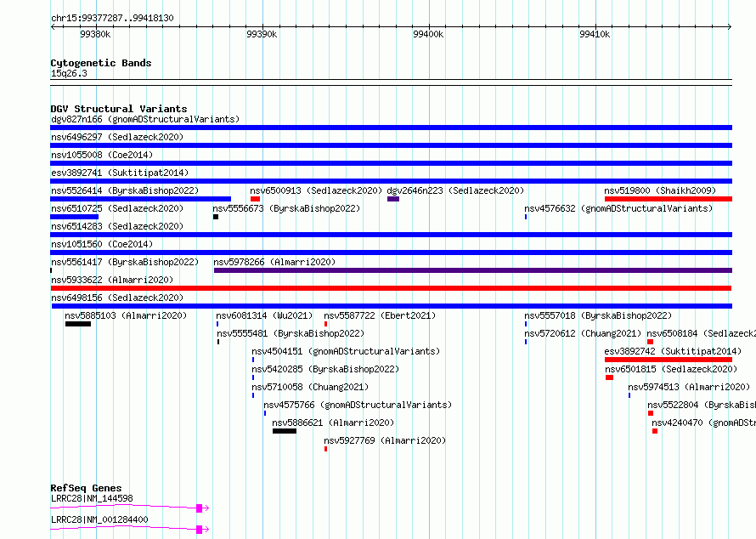Select nsv5710058 (Chuang2021) label
The width and height of the screenshot is (756, 539).
click(310, 387)
